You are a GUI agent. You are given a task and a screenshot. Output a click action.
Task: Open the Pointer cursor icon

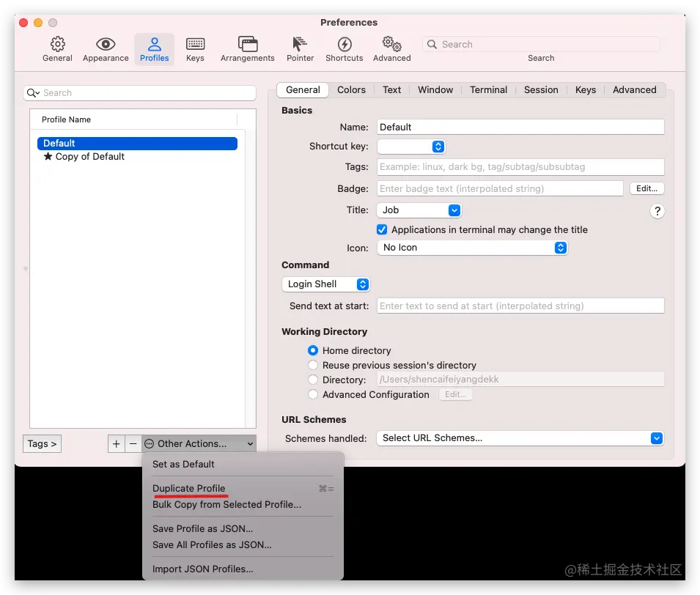click(x=300, y=44)
